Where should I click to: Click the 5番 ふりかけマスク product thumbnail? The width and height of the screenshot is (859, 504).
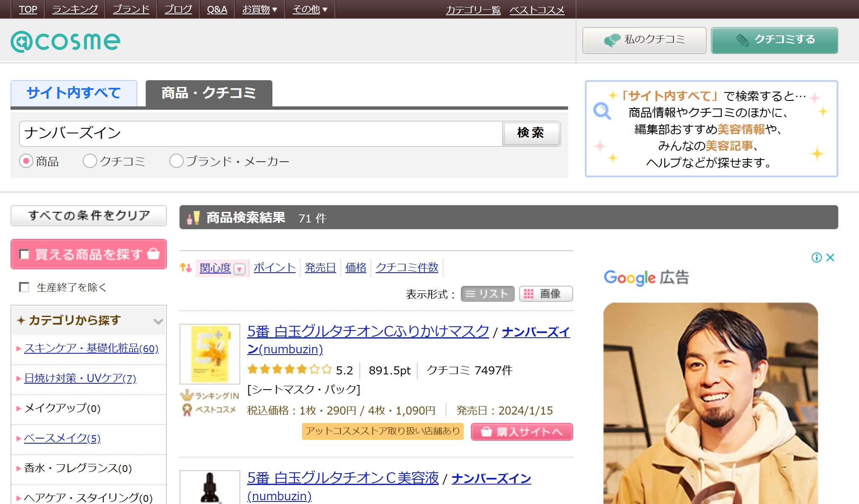click(210, 354)
